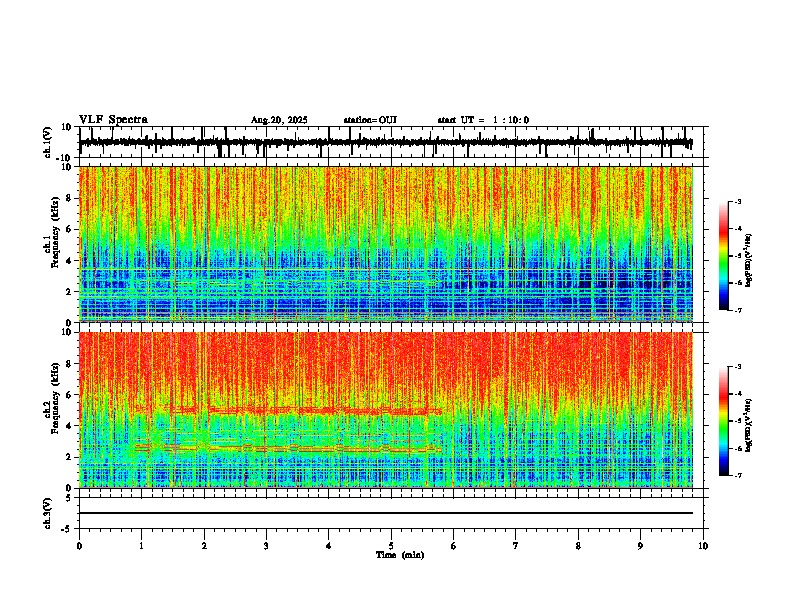This screenshot has height=612, width=792.
Task: Click the "-7" label on the ch.2 colorbar
Action: click(738, 476)
